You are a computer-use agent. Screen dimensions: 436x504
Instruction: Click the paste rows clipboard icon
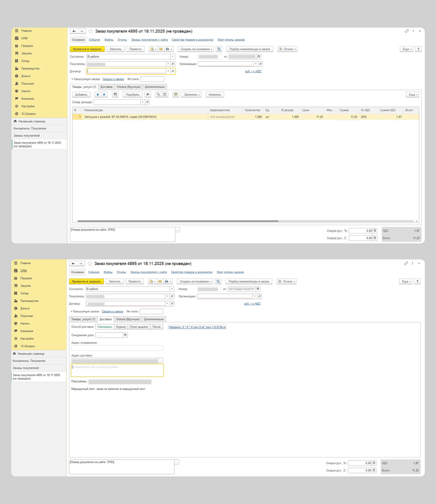coord(165,94)
